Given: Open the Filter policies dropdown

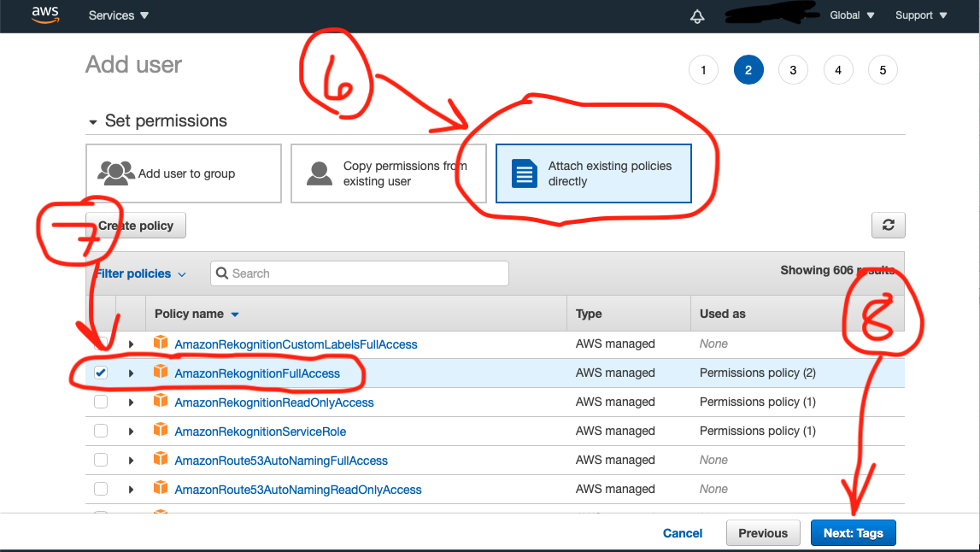Looking at the screenshot, I should coord(141,273).
